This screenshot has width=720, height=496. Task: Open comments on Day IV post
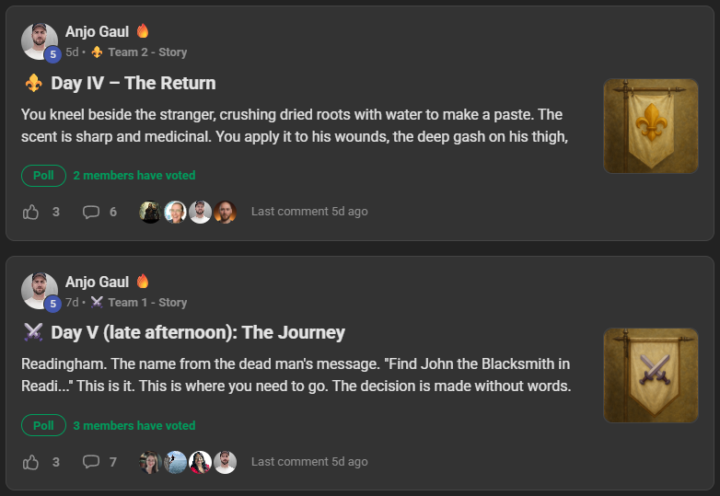[x=91, y=212]
